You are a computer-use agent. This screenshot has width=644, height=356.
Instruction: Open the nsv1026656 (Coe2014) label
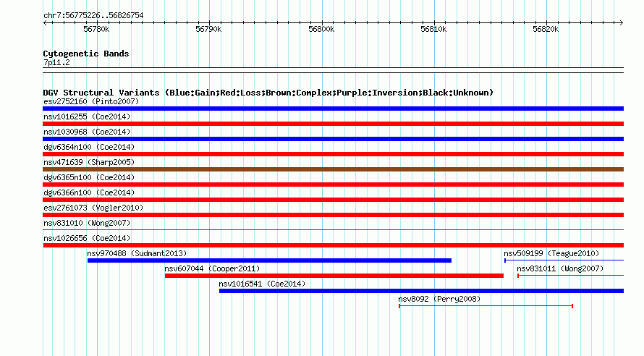[x=87, y=238]
